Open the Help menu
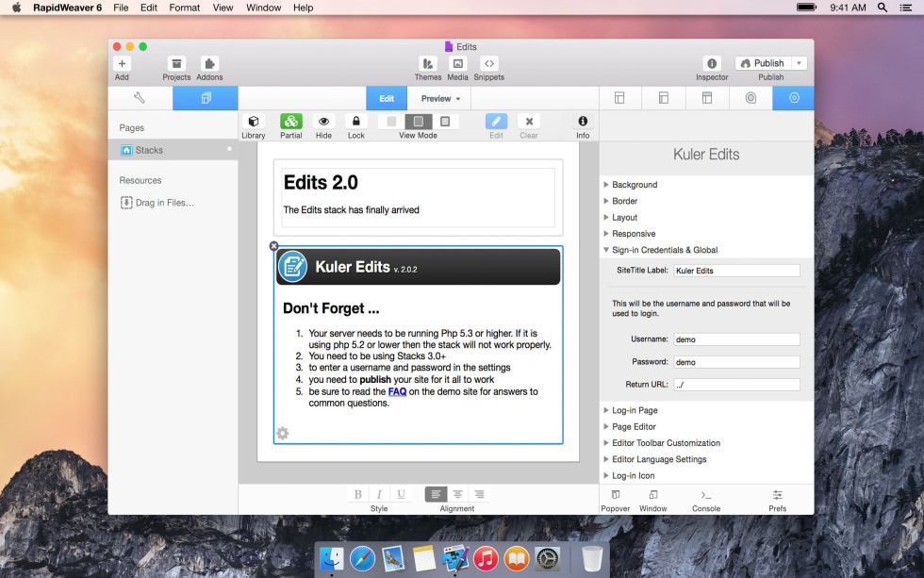The height and width of the screenshot is (578, 924). pos(304,8)
